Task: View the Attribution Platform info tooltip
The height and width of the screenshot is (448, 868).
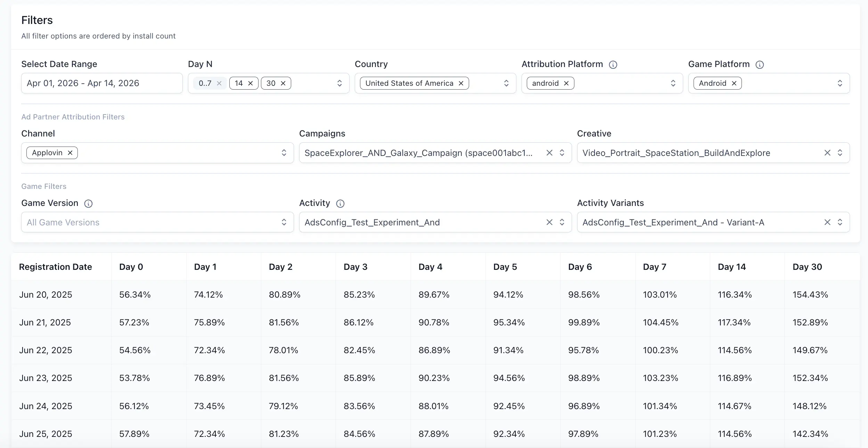Action: point(613,65)
